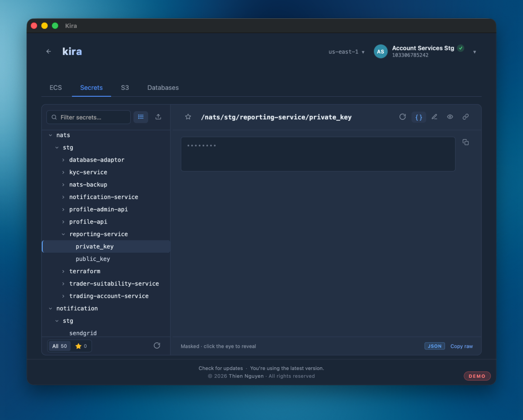Show starred favorites filter

[81, 346]
